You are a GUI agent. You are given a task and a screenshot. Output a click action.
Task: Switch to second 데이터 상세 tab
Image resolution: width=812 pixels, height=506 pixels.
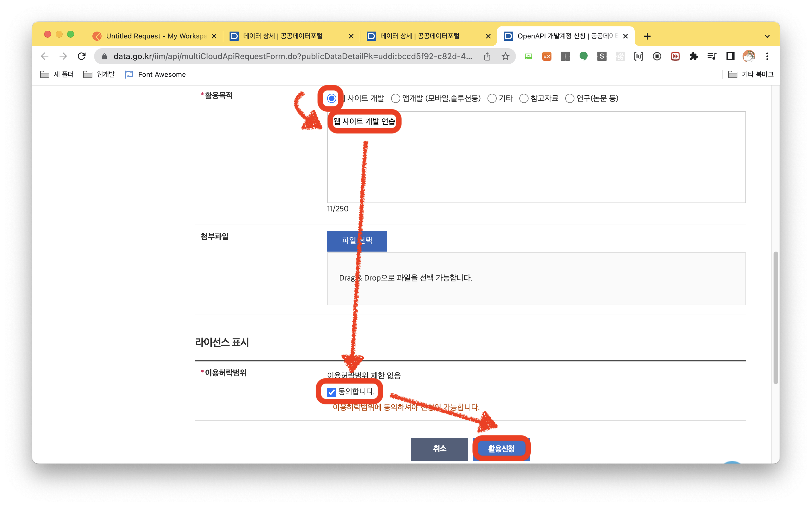point(428,36)
